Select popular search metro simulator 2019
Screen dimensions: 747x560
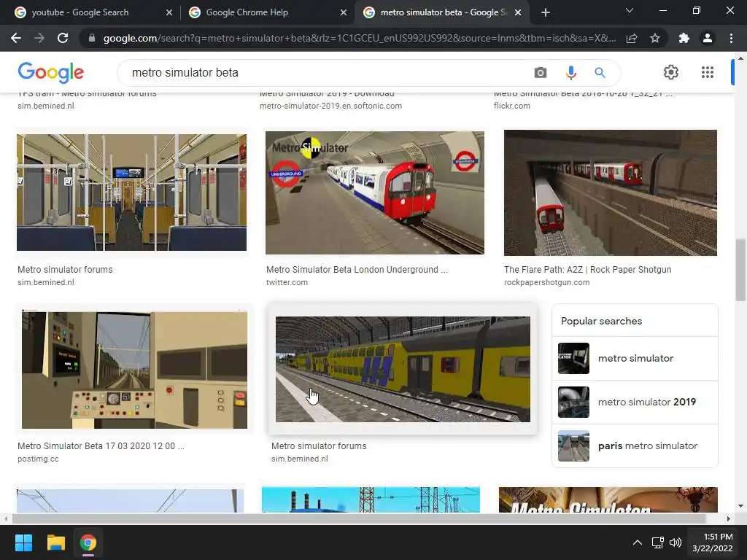click(x=635, y=402)
